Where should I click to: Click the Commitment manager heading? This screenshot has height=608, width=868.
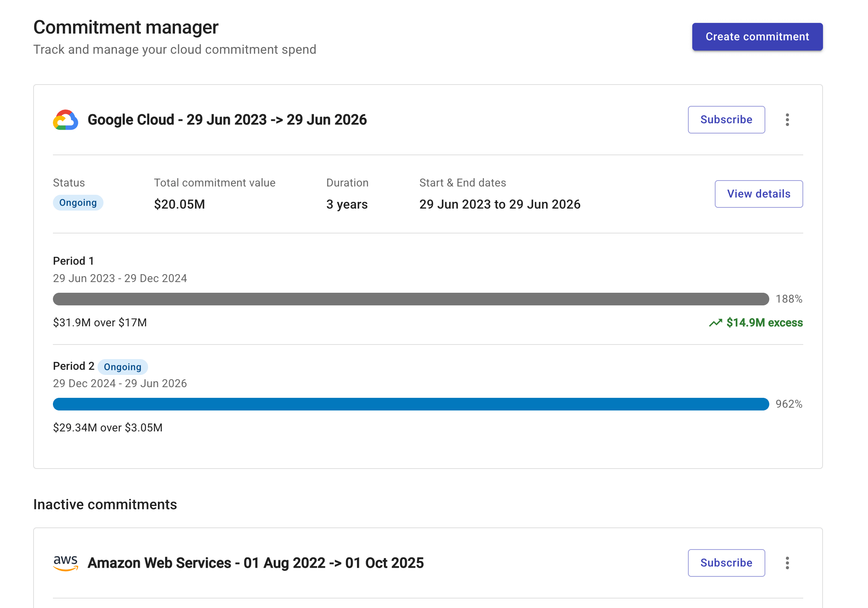click(126, 27)
